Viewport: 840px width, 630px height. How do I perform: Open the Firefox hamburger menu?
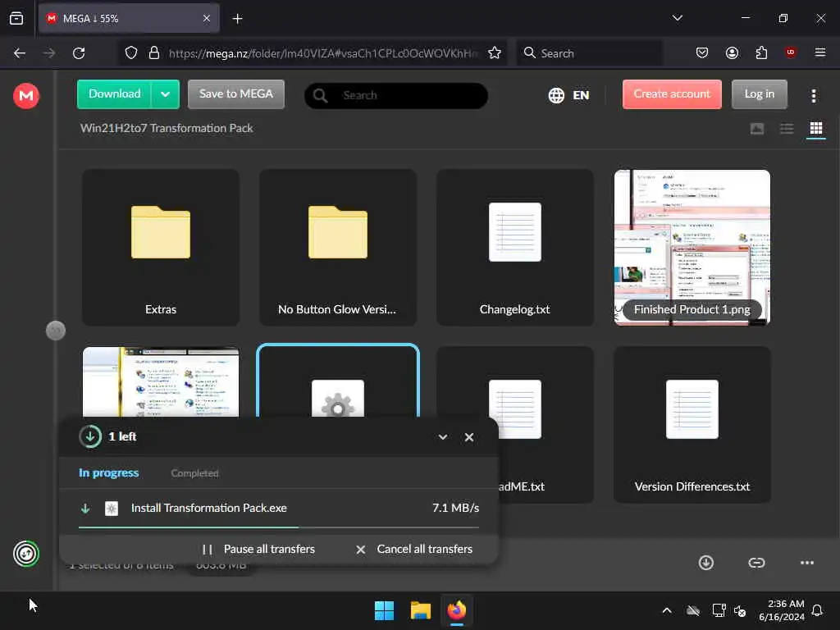[x=819, y=52]
